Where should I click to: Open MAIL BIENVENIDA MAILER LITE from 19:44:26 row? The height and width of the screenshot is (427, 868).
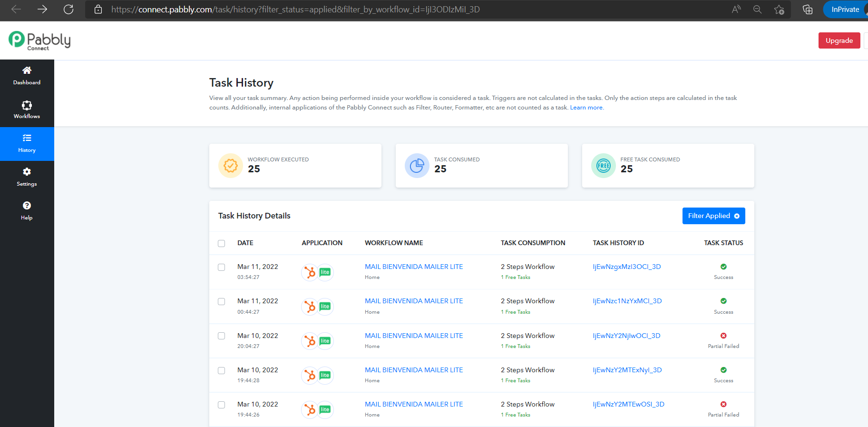point(414,404)
